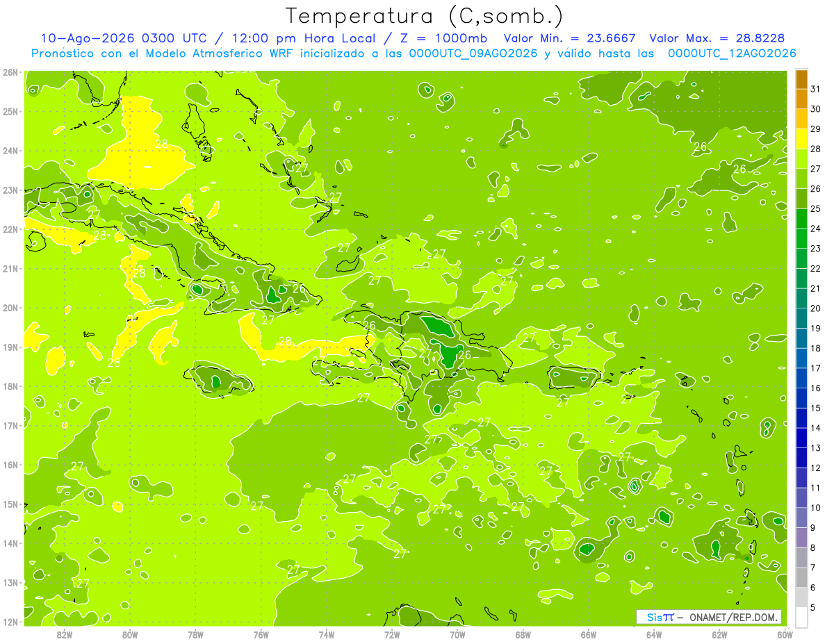Click the legend value 11 on colorbar

point(816,488)
